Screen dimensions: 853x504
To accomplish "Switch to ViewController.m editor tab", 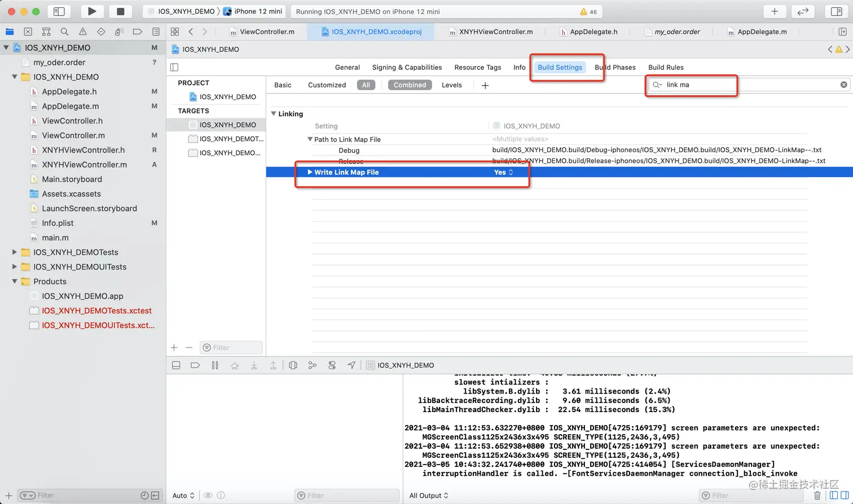I will tap(262, 32).
